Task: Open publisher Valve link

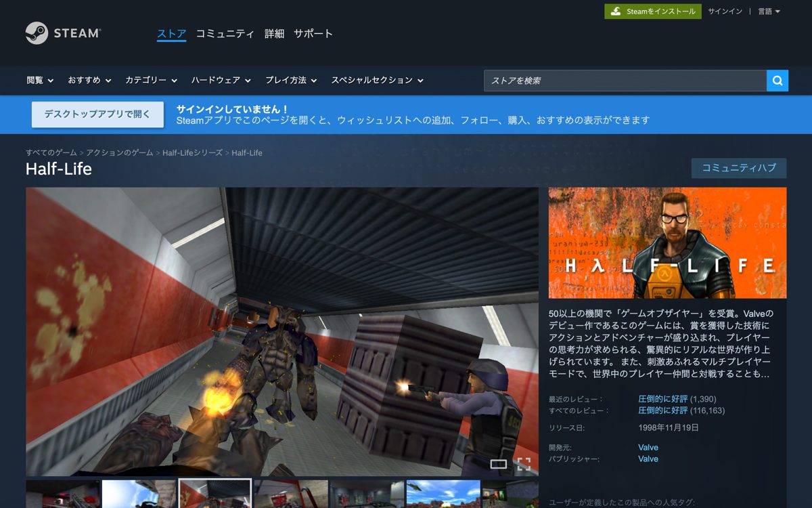Action: pyautogui.click(x=648, y=459)
